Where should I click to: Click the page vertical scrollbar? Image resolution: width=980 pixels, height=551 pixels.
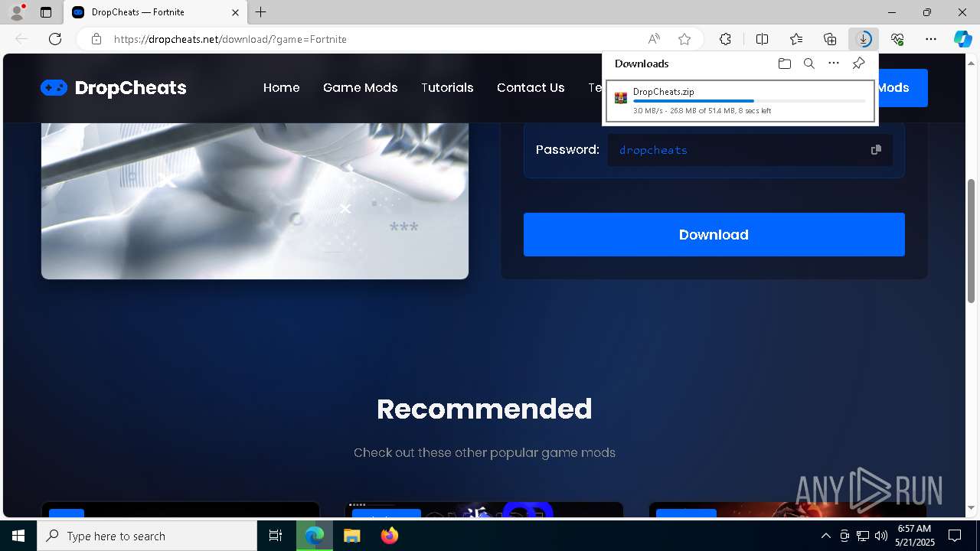click(972, 241)
